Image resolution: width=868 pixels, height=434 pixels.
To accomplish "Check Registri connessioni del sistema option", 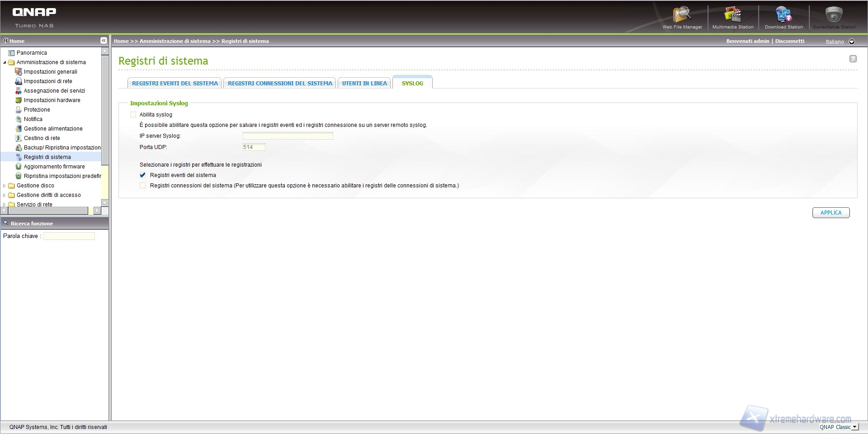I will [x=143, y=186].
